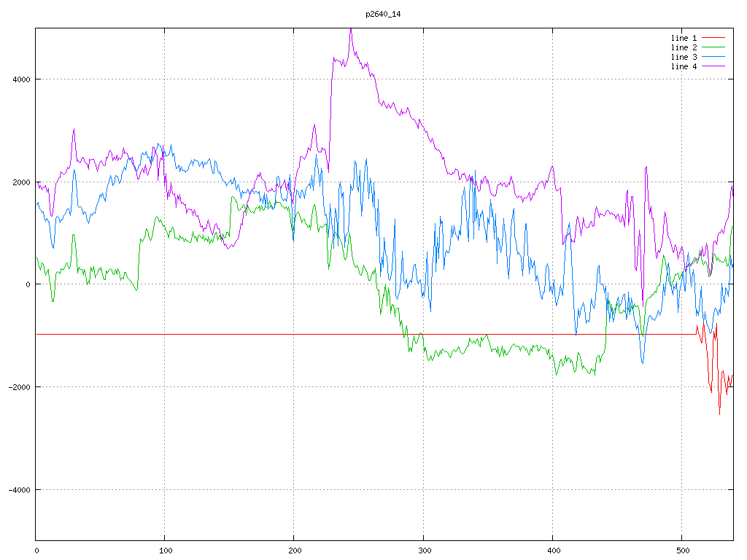Click the 4000 label on the y-axis

coord(20,79)
